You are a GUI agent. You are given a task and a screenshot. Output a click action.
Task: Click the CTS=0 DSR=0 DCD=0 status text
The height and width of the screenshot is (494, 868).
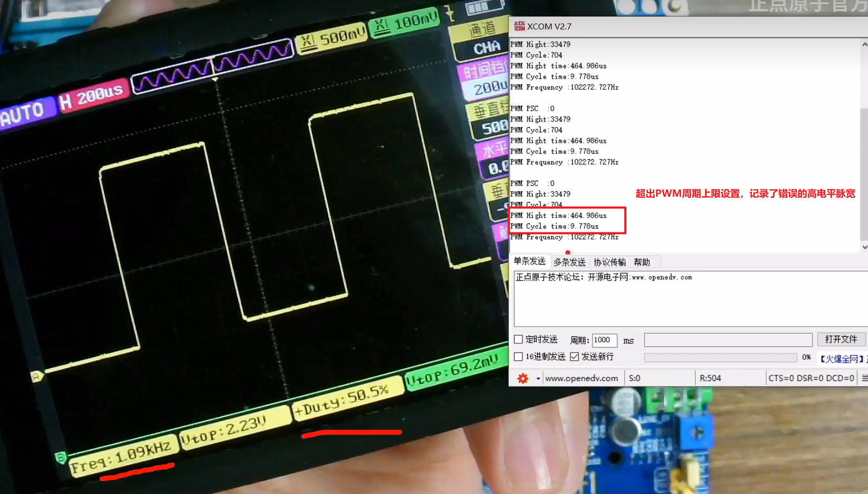[811, 379]
